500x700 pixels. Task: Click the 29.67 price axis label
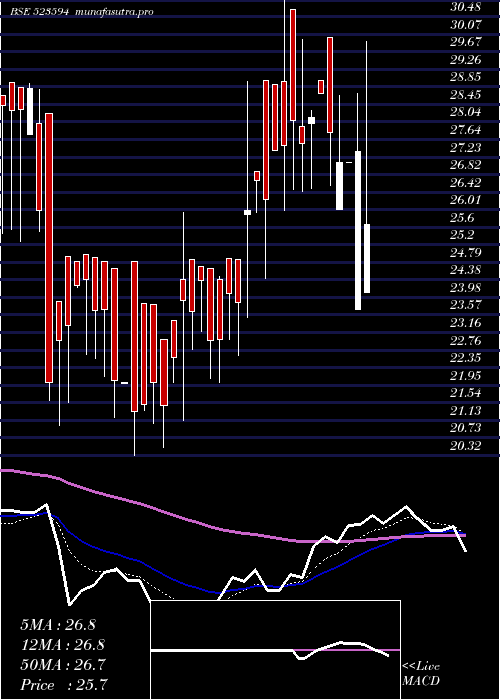pos(465,42)
